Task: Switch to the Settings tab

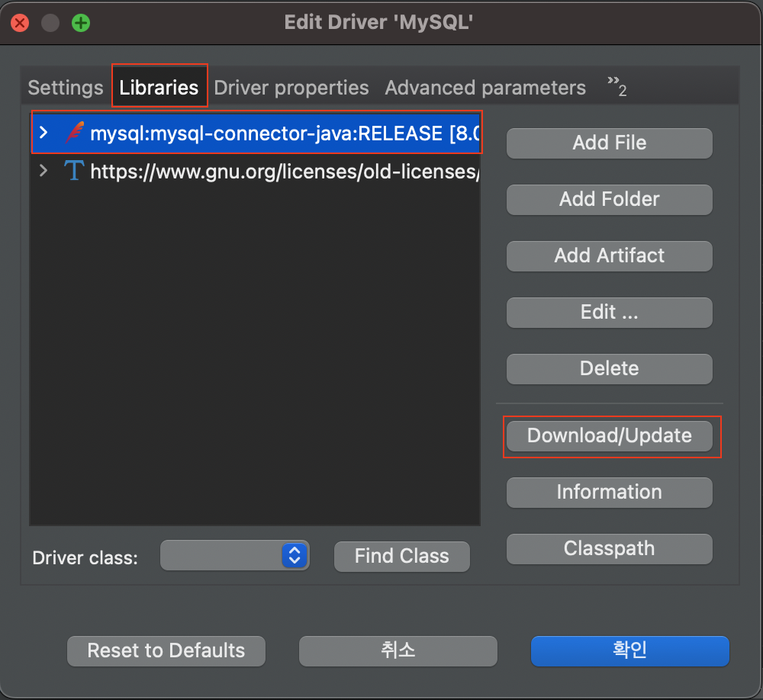Action: click(66, 88)
